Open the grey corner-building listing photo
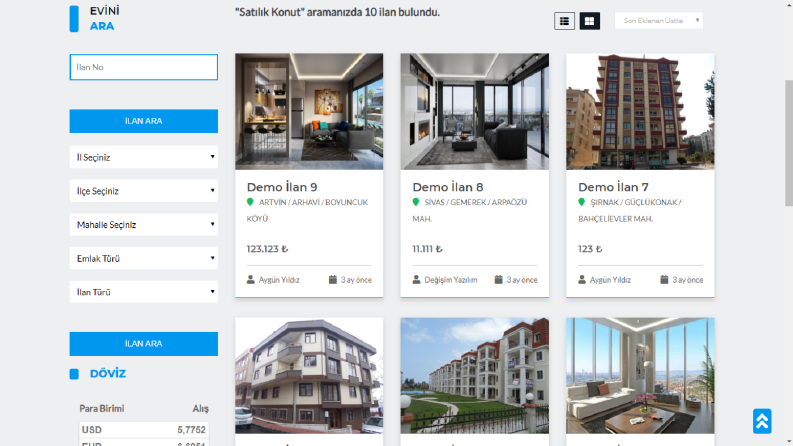 [x=309, y=376]
